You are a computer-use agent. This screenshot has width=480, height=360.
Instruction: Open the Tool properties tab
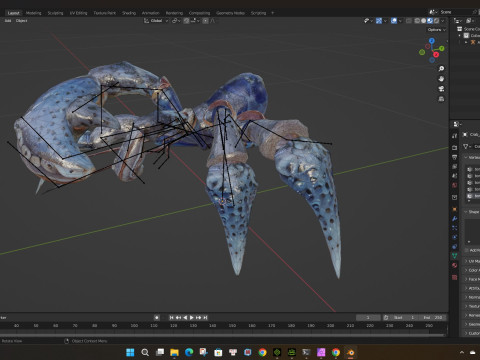(x=454, y=136)
